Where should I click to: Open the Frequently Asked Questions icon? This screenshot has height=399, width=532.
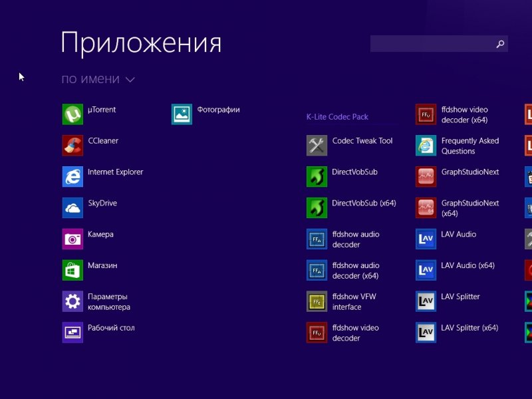(426, 146)
